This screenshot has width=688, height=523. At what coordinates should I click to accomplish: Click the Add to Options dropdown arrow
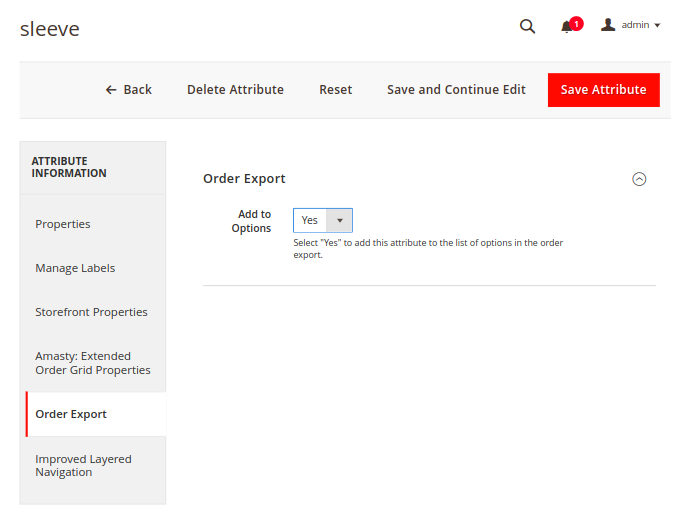click(340, 220)
